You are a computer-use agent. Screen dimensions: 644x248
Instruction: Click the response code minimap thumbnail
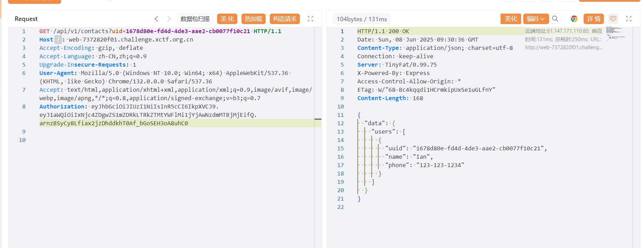[x=616, y=34]
